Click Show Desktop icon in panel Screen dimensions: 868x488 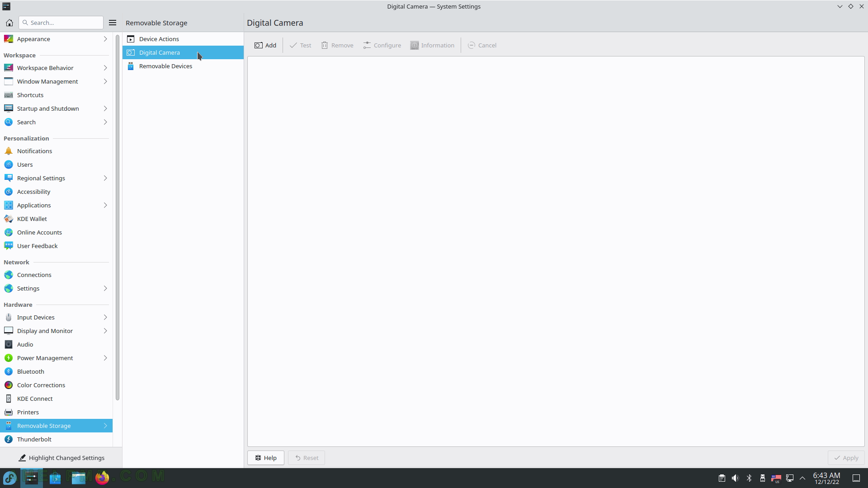(x=856, y=478)
